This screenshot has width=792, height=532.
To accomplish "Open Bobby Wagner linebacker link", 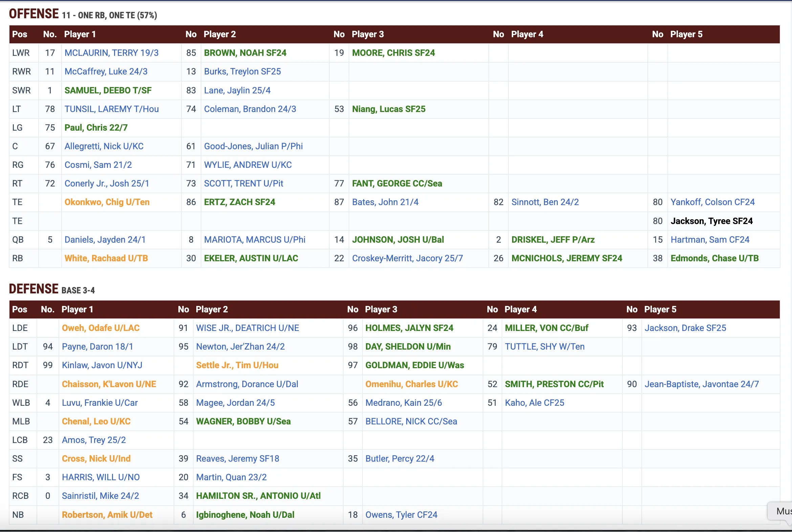I will 243,421.
